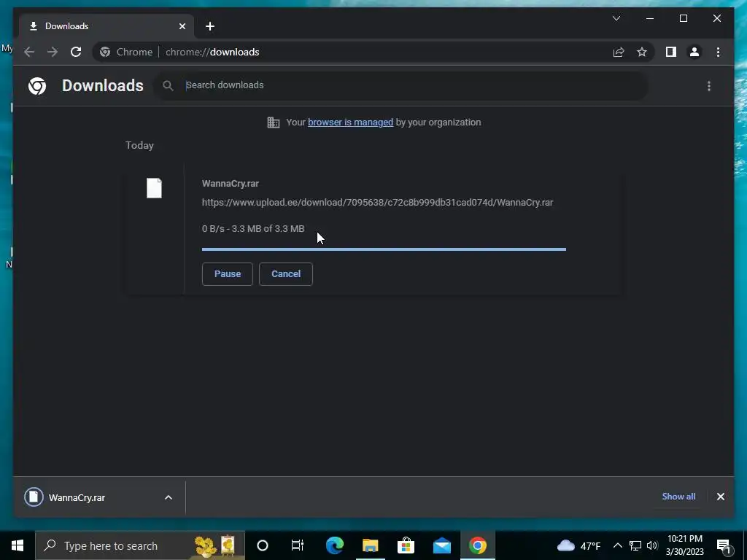The image size is (747, 560).
Task: Minimize the Chrome window
Action: [650, 18]
